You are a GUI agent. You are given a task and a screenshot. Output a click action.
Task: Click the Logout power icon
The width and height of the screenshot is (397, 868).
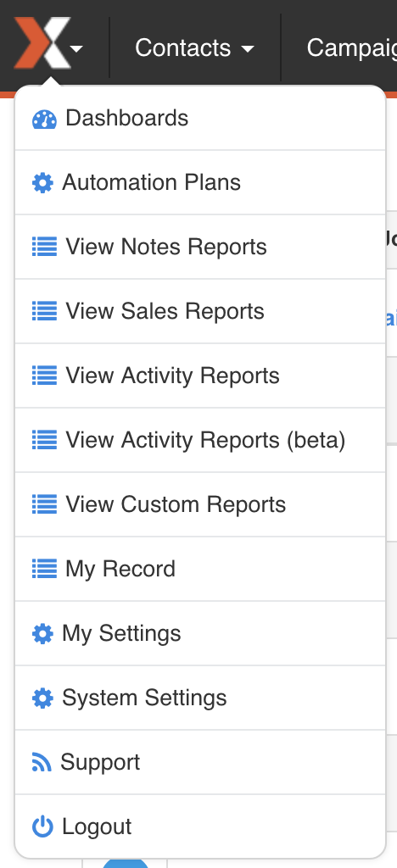pyautogui.click(x=42, y=826)
